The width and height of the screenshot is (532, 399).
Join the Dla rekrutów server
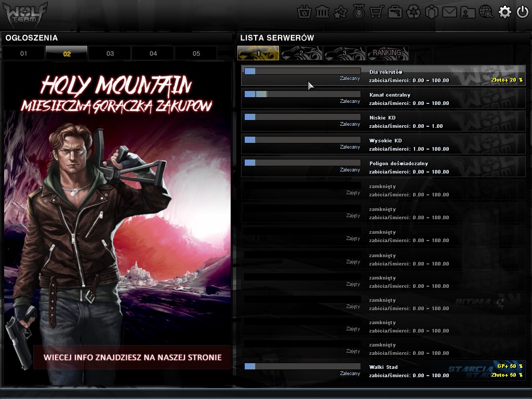pyautogui.click(x=383, y=75)
